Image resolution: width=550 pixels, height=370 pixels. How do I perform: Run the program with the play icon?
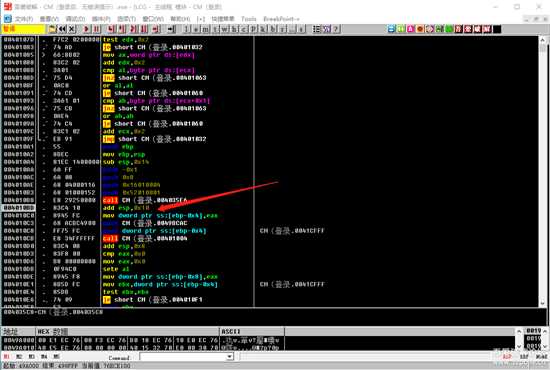(x=87, y=29)
